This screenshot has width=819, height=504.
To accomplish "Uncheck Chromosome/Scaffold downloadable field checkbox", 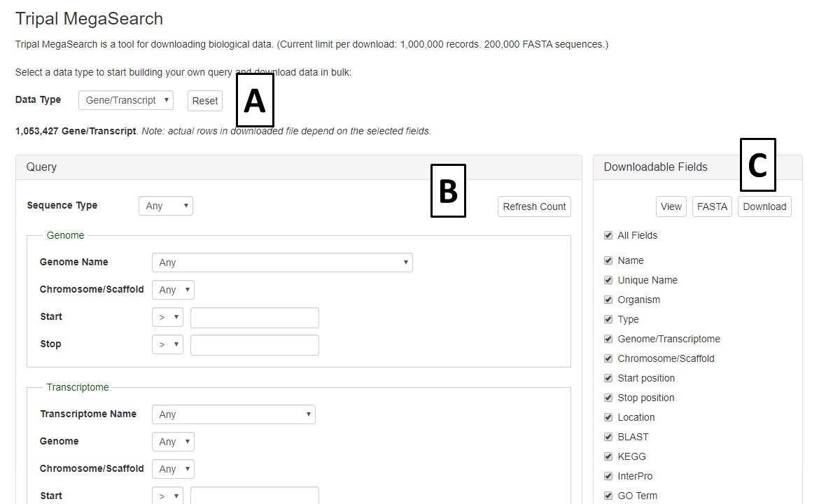I will (x=608, y=358).
